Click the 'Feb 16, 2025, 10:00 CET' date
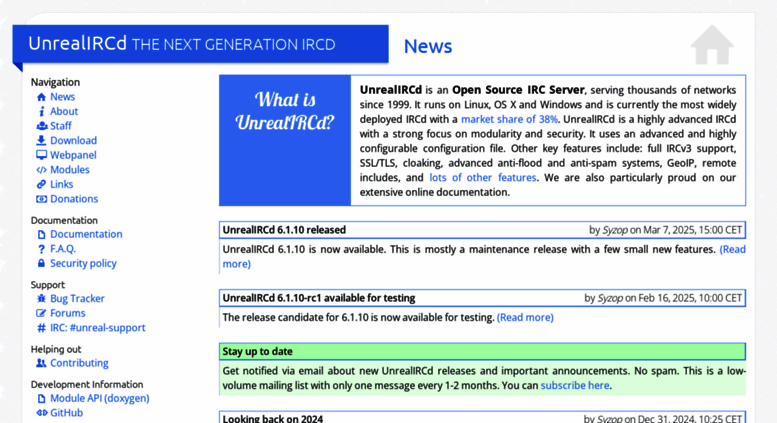 click(690, 298)
